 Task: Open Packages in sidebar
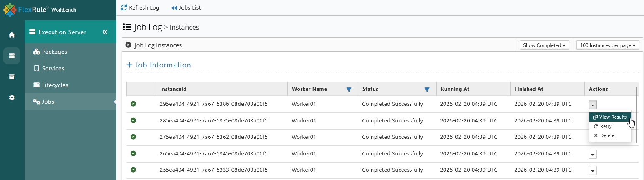click(x=50, y=52)
